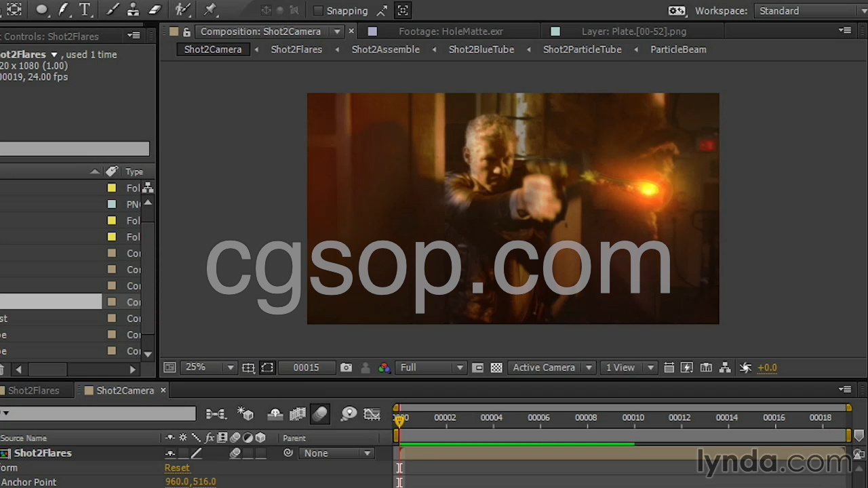Jump to Shot2Assemble in comp navigator
The width and height of the screenshot is (868, 488).
point(385,49)
